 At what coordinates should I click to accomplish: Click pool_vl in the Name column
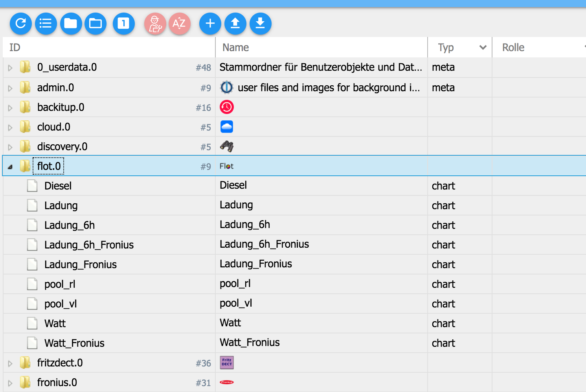pyautogui.click(x=236, y=303)
